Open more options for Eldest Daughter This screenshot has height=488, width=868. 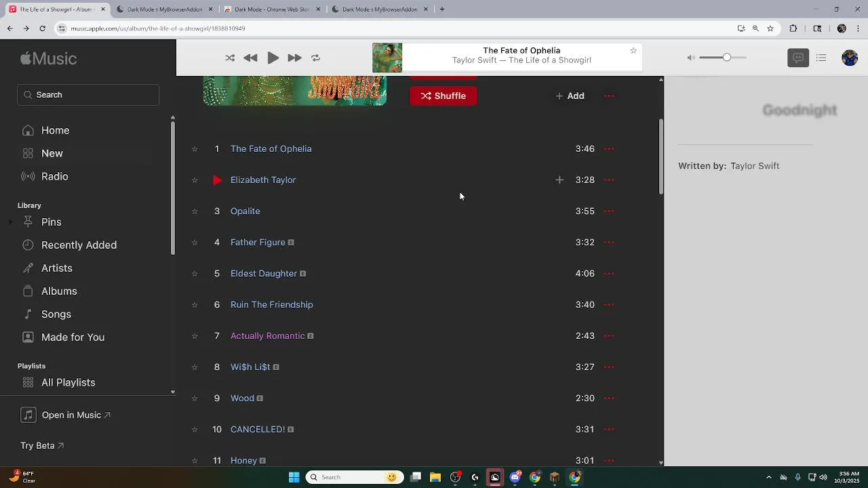(609, 274)
